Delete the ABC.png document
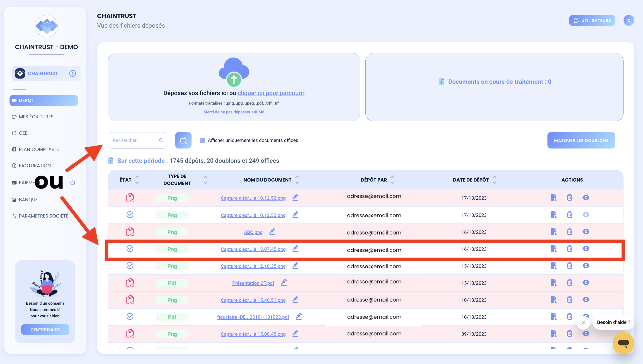The width and height of the screenshot is (643, 364). (x=569, y=232)
